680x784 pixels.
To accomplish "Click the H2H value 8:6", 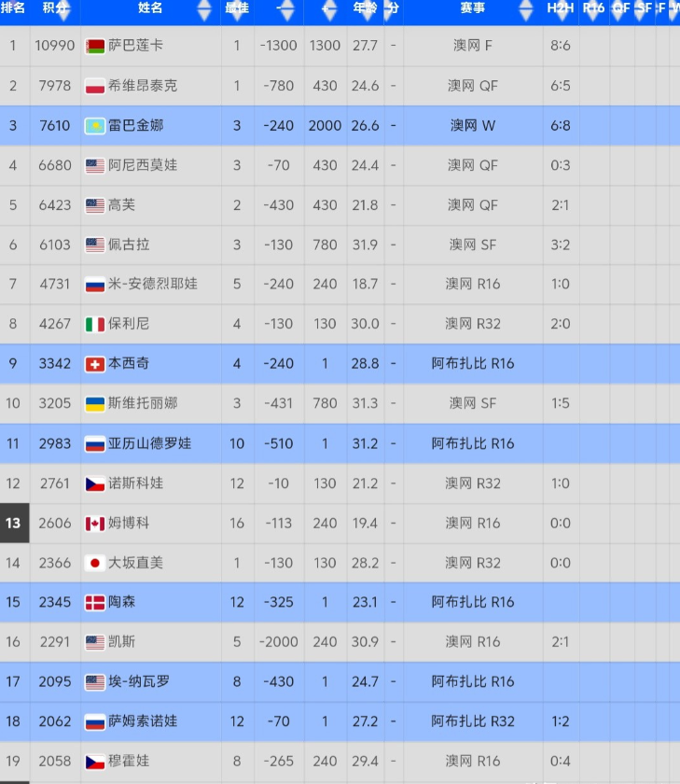I will click(x=561, y=46).
